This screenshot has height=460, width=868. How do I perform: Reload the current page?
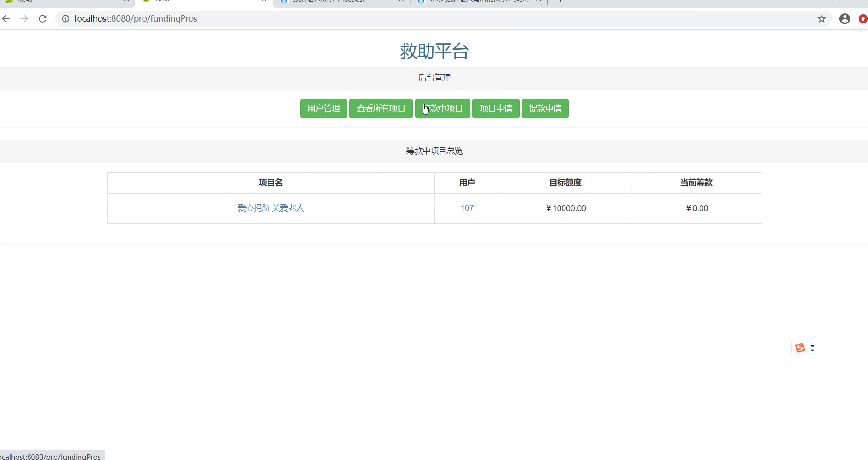(43, 19)
